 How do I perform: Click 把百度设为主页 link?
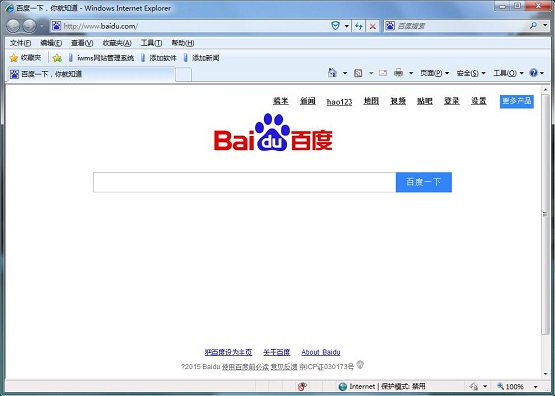228,352
